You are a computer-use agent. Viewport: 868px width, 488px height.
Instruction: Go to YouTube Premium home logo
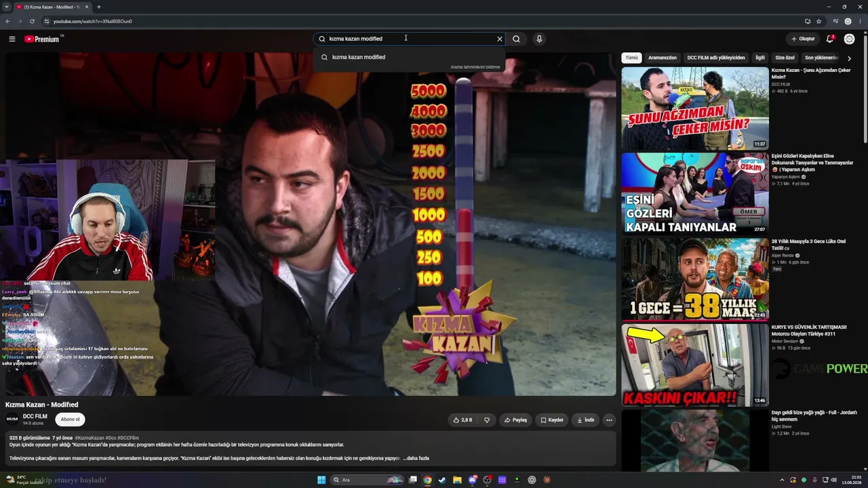[43, 39]
